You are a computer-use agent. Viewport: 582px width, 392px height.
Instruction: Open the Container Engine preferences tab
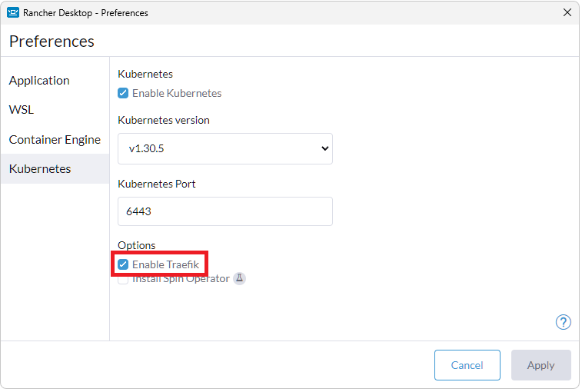(x=55, y=139)
